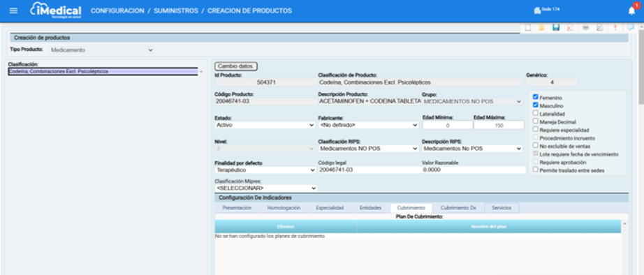Create a new blank record
644x275 pixels.
pyautogui.click(x=528, y=27)
